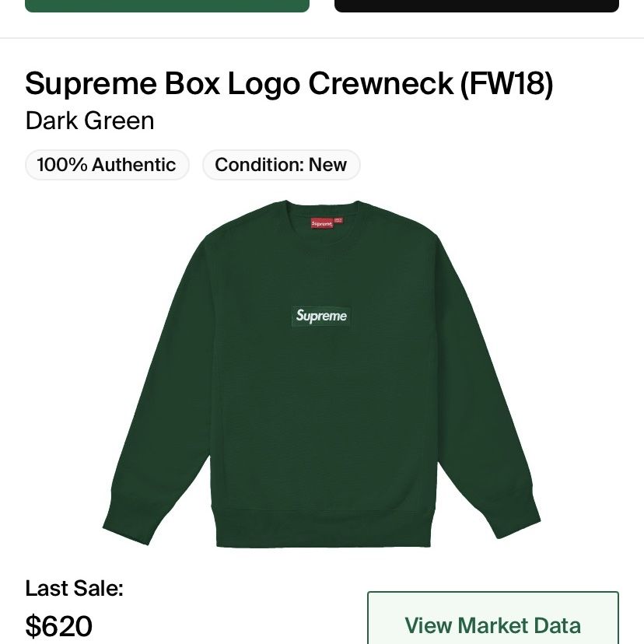Tap the green button at the top
This screenshot has width=644, height=644.
coord(167,5)
